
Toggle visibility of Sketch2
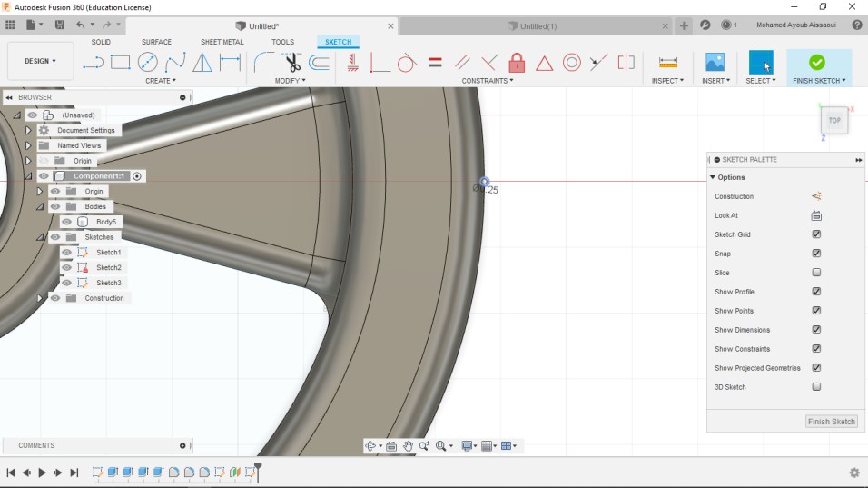pyautogui.click(x=66, y=267)
